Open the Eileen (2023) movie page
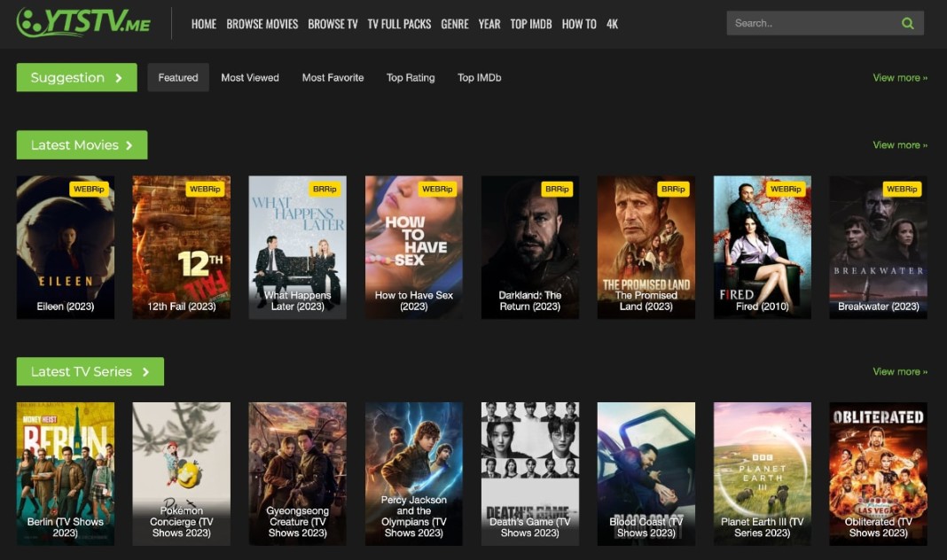This screenshot has width=947, height=560. coord(65,246)
